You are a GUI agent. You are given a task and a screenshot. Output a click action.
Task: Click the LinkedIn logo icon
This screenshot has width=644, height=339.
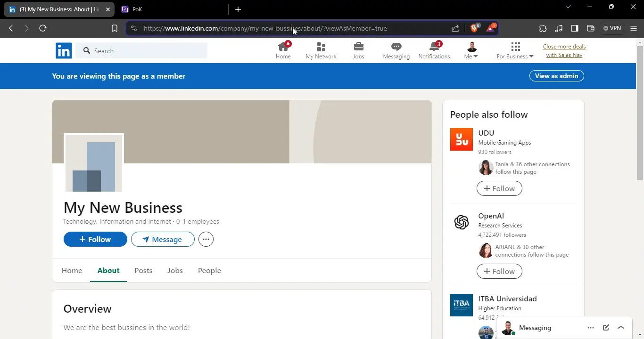tap(64, 50)
